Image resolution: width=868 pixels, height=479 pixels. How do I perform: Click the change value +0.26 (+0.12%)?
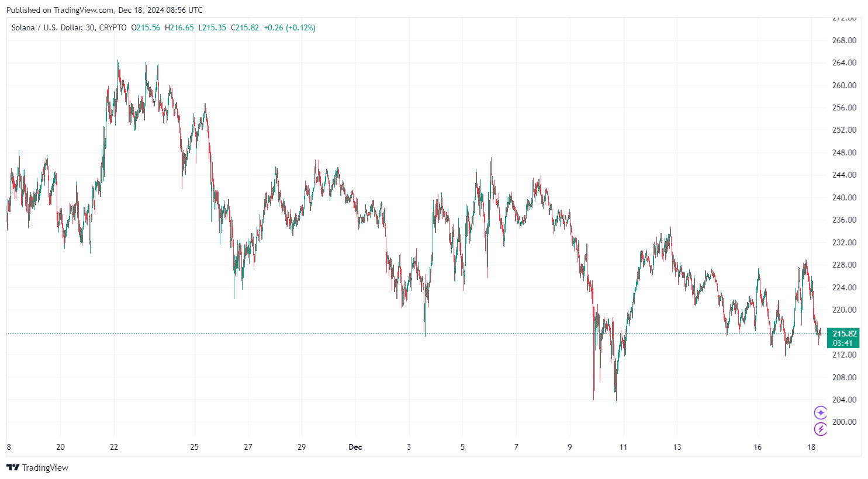click(289, 27)
